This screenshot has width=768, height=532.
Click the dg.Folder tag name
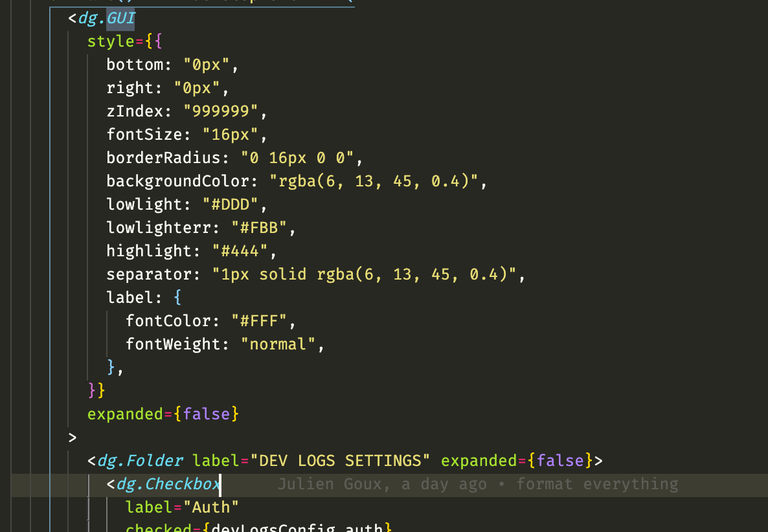[x=140, y=461]
